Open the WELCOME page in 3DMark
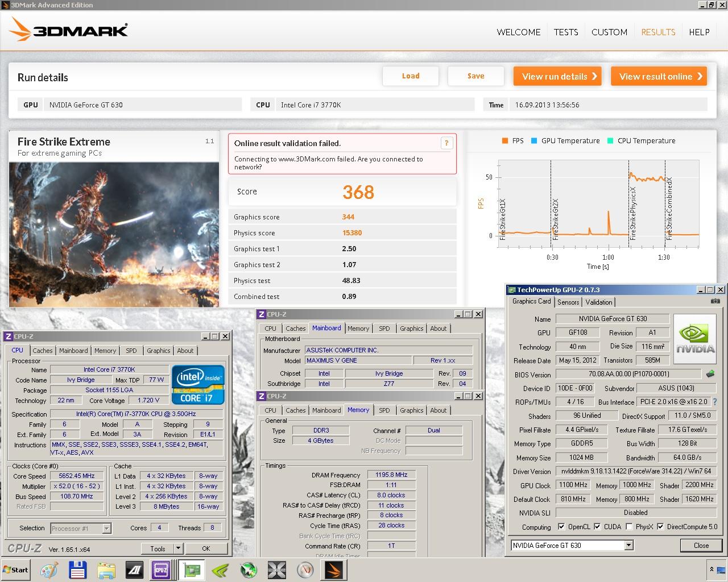728x582 pixels. tap(519, 32)
